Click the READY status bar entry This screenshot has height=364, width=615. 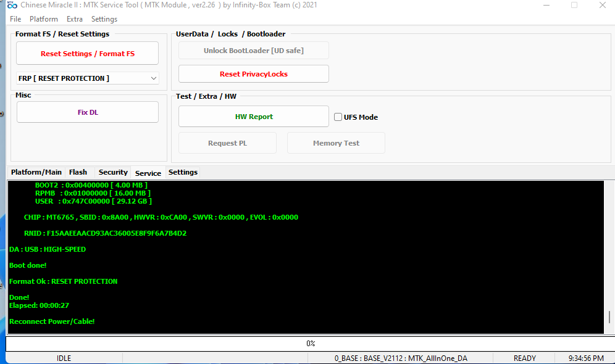524,358
